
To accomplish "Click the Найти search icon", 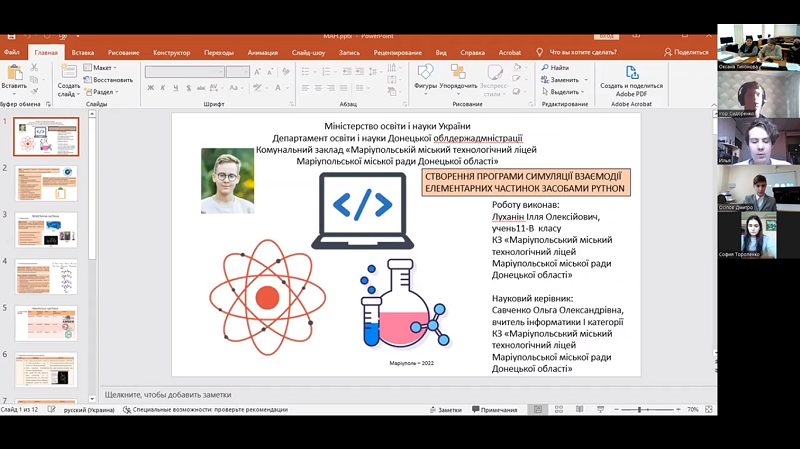I will tap(545, 67).
